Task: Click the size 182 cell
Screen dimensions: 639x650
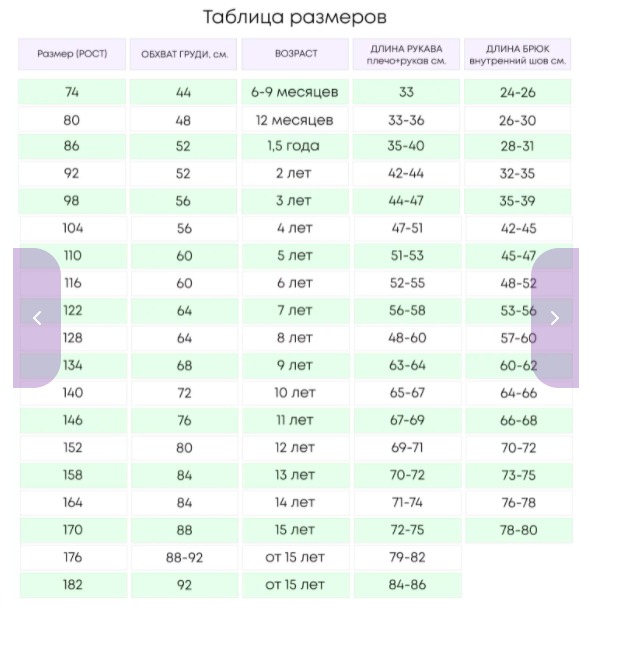Action: click(72, 584)
